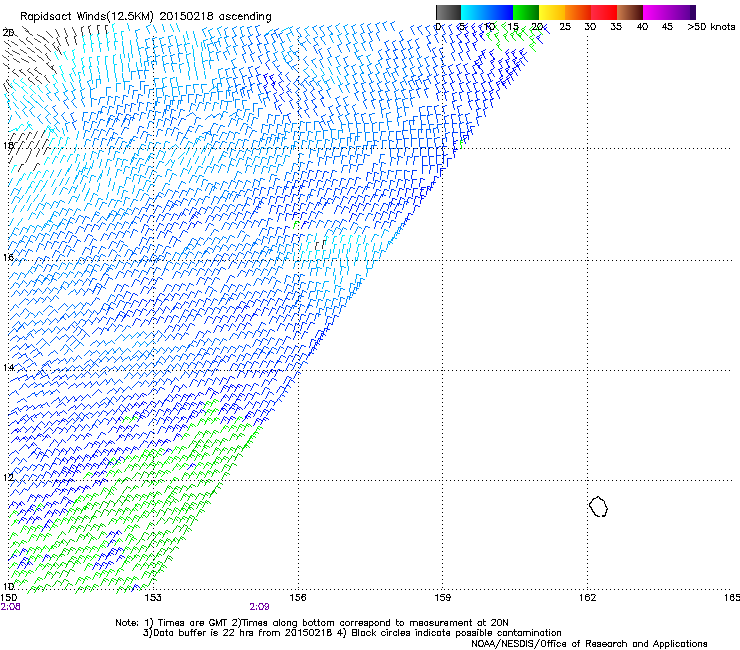Click the latitude label '18'
The height and width of the screenshot is (650, 740).
8,145
